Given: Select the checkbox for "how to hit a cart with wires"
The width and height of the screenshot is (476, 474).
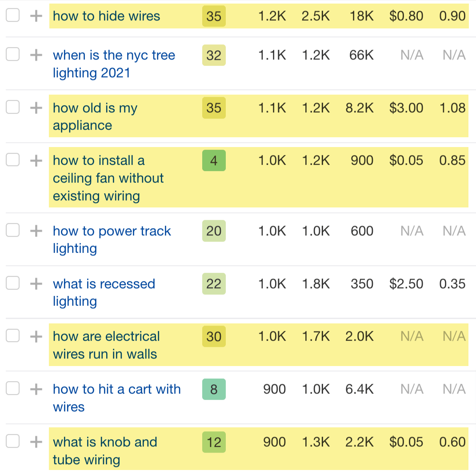Looking at the screenshot, I should (x=13, y=388).
